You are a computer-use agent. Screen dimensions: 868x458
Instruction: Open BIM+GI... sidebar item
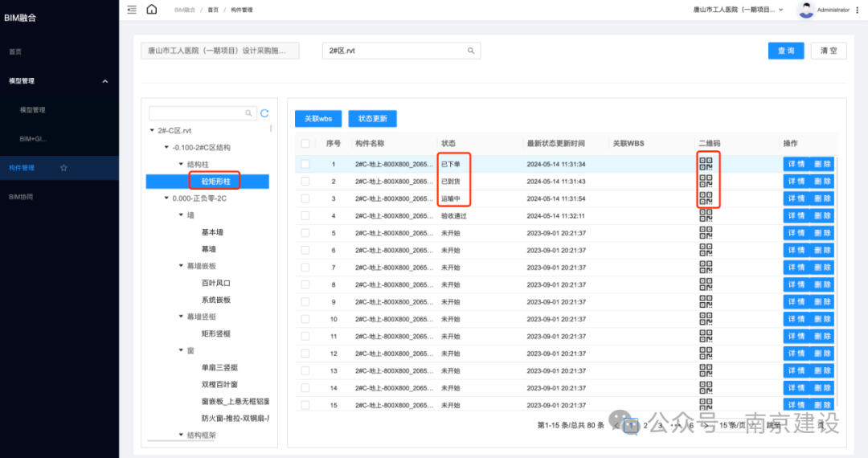pos(33,139)
